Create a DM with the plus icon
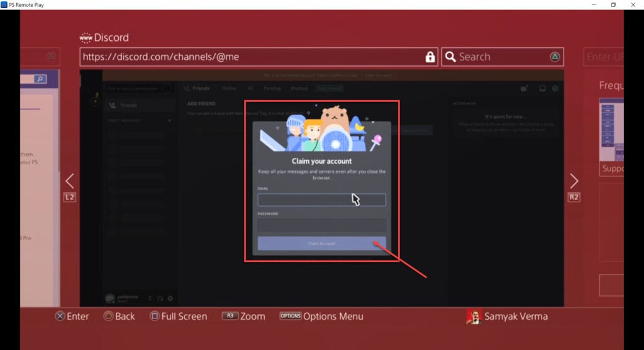This screenshot has width=644, height=350. pos(169,120)
